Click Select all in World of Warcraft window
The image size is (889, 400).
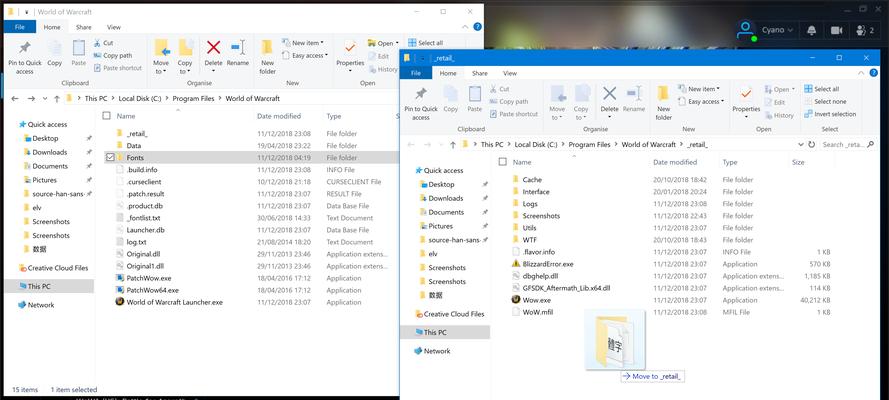[x=425, y=42]
